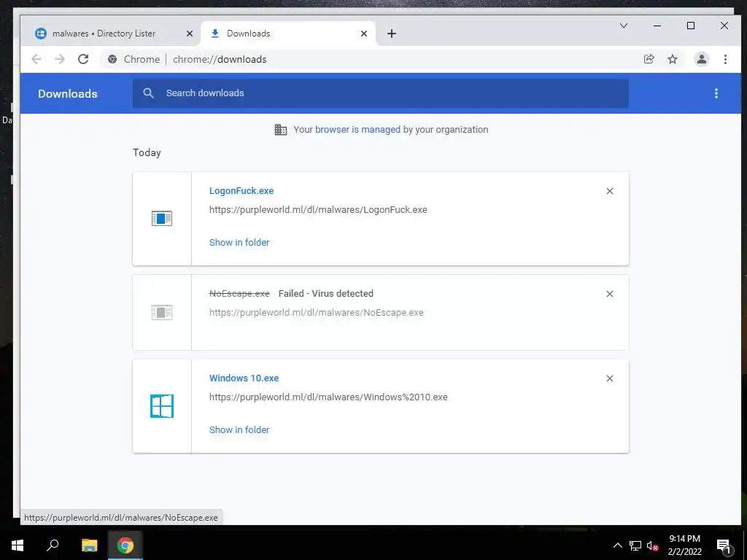The image size is (747, 560).
Task: Show LogonFuck.exe in folder
Action: coord(239,242)
